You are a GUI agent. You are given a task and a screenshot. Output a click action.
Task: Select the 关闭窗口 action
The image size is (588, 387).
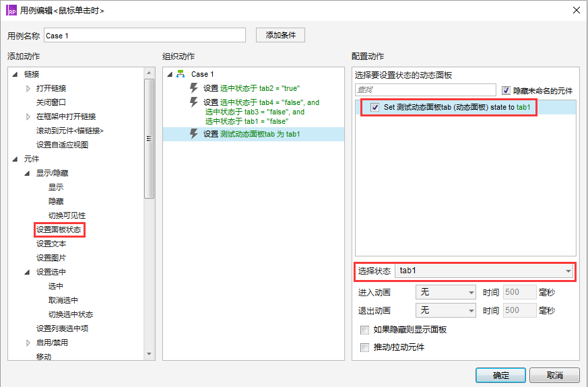click(51, 102)
